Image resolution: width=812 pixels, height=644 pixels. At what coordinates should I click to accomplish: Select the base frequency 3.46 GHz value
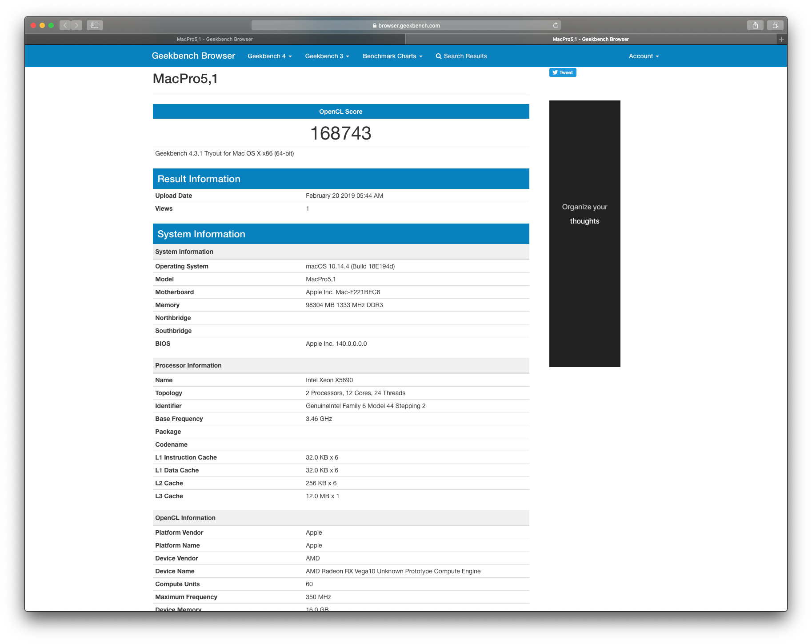coord(319,419)
